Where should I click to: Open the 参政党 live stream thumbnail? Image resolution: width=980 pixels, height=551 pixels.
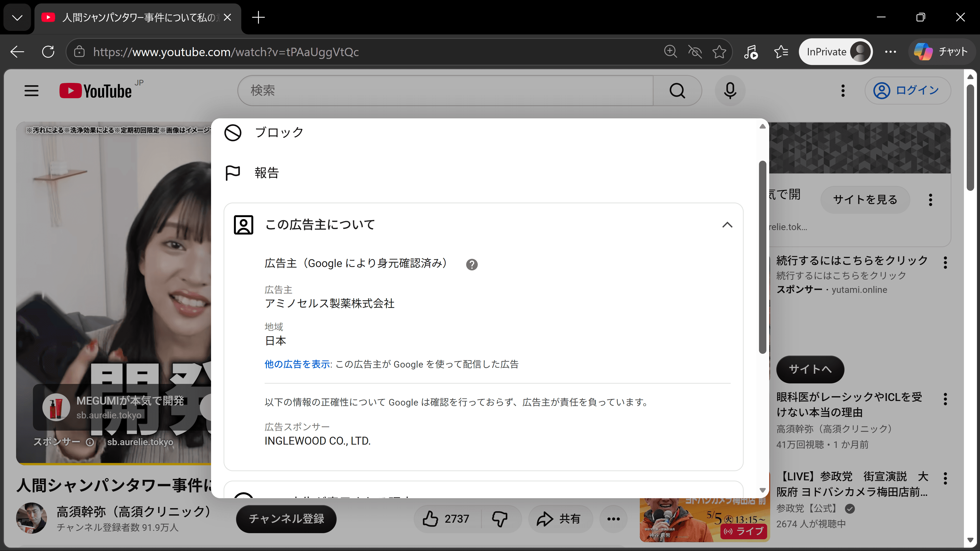705,519
